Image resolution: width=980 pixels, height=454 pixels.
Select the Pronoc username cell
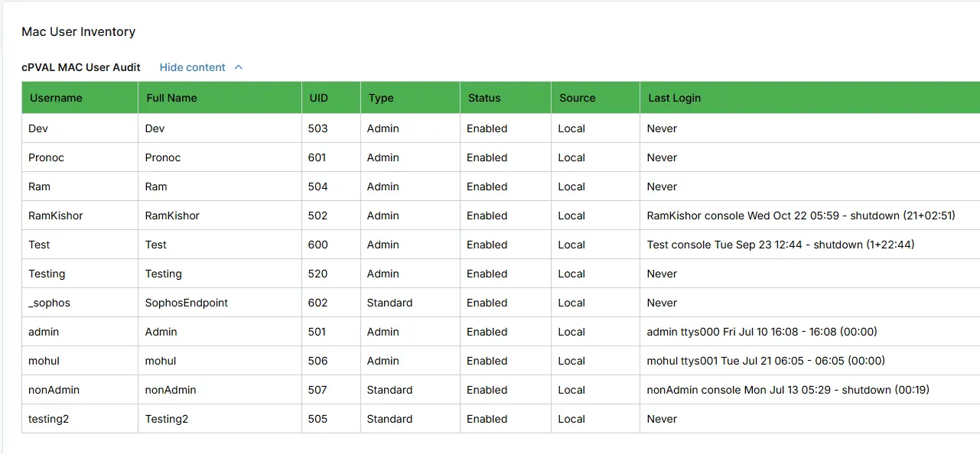80,157
